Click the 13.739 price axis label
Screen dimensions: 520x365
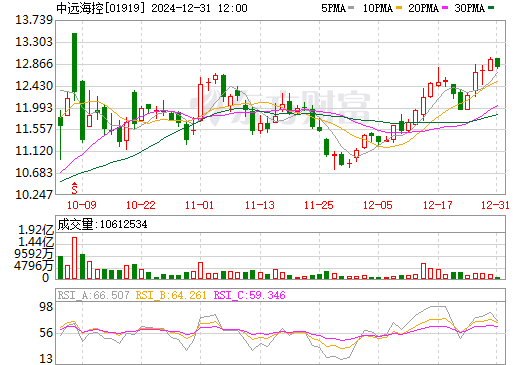click(x=34, y=20)
